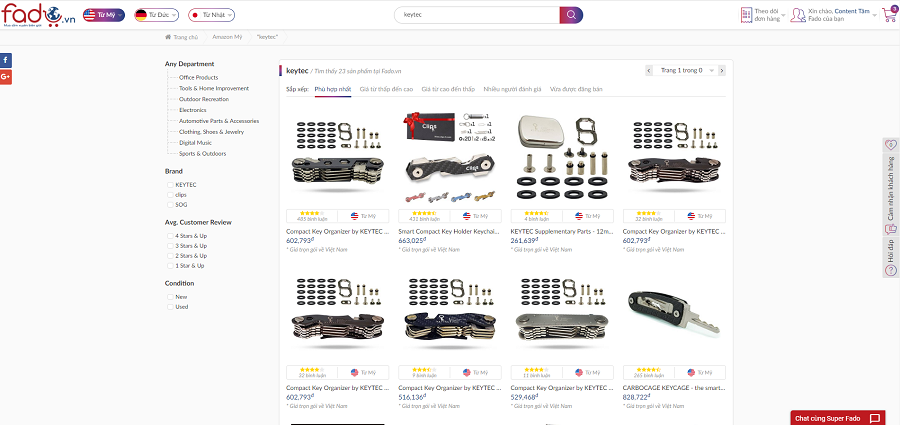The image size is (900, 425).
Task: Open Clips gift box key holder image
Action: 450,155
